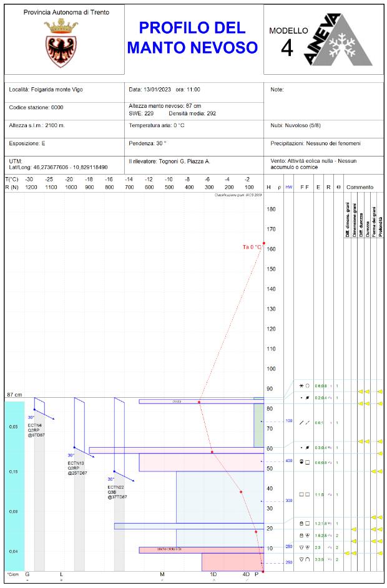The image size is (387, 588).
Task: Click the 1D hardness scale label
Action: click(213, 574)
